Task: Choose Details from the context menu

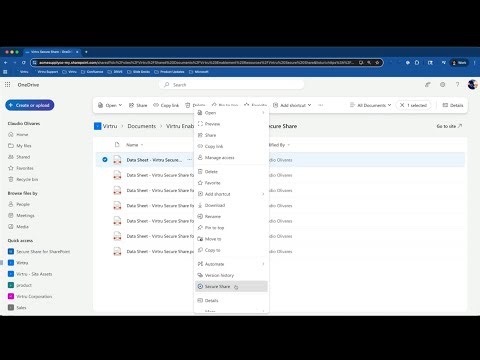Action: pyautogui.click(x=231, y=301)
